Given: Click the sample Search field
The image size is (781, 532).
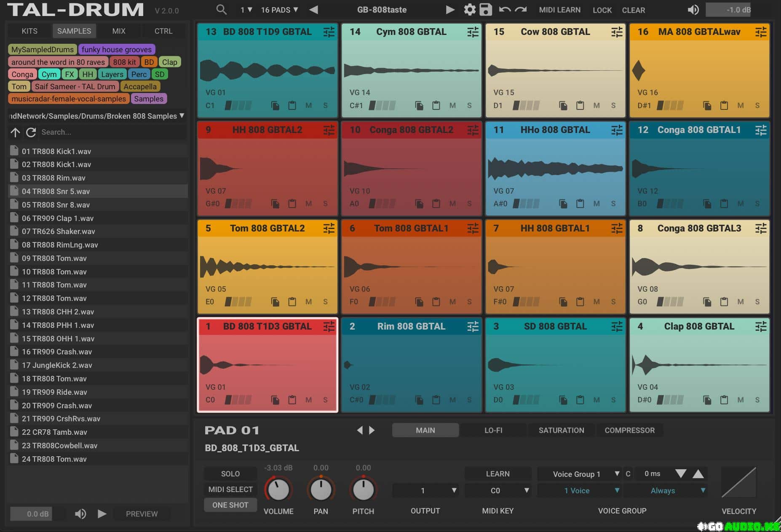Looking at the screenshot, I should 112,132.
